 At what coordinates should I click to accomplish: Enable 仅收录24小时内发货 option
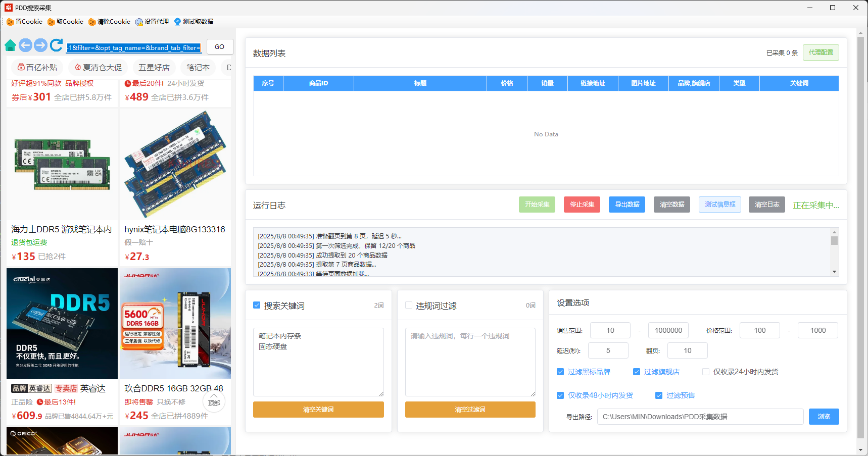(706, 372)
